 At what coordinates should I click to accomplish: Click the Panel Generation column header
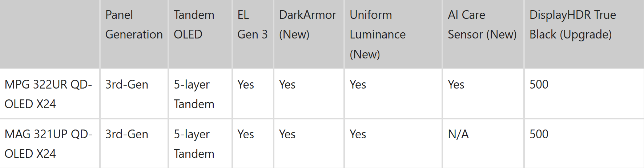(134, 25)
